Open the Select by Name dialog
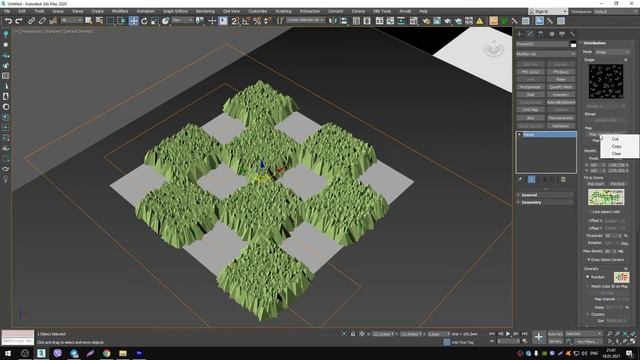Viewport: 640px width, 360px height. (99, 20)
